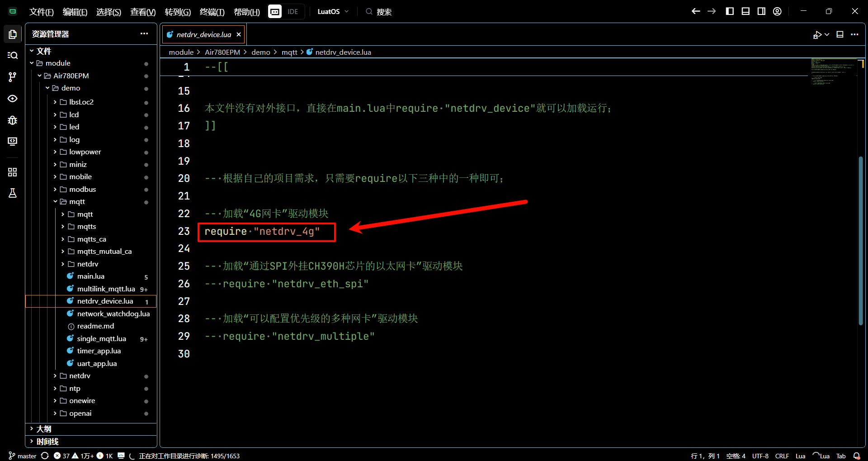Click the master branch indicator
868x461 pixels.
(23, 456)
